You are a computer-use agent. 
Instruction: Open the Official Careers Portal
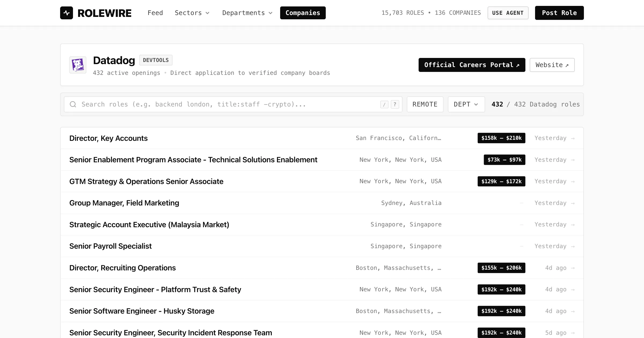(x=472, y=65)
